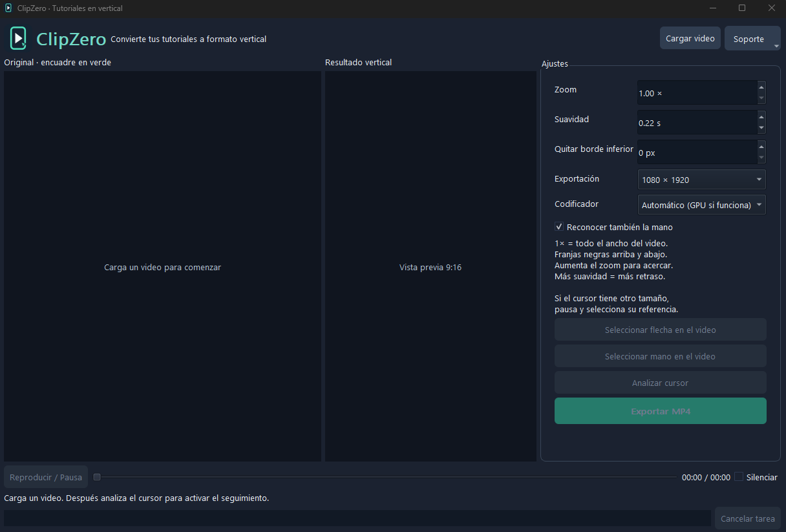Click the title bar app icon
Screen dimensions: 786x532
point(8,8)
